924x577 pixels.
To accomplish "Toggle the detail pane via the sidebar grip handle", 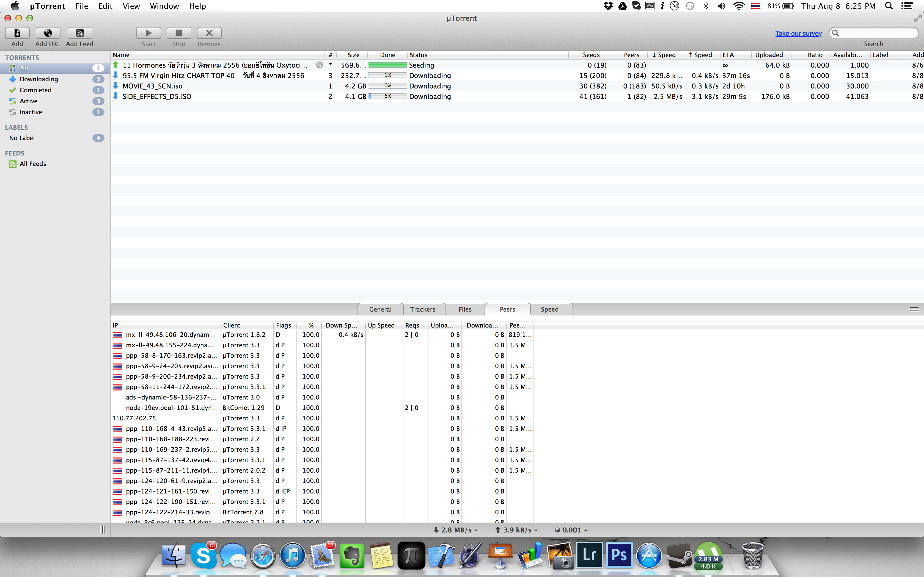I will point(102,530).
